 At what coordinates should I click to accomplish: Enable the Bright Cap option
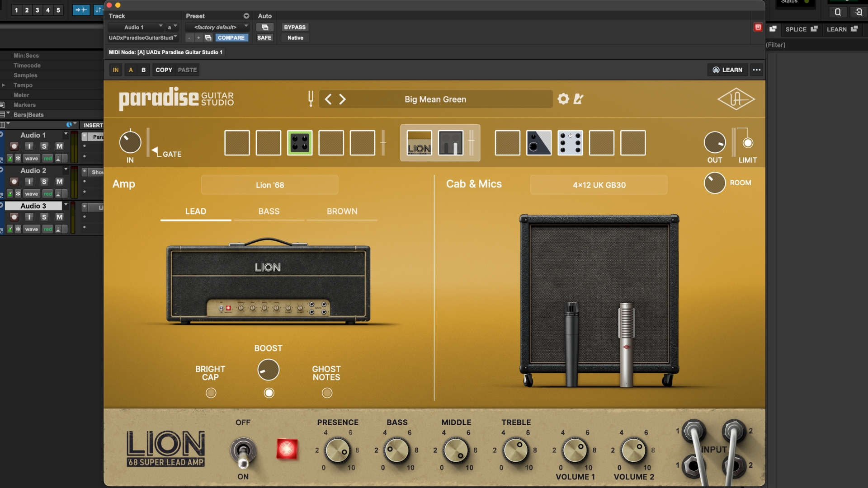(210, 393)
